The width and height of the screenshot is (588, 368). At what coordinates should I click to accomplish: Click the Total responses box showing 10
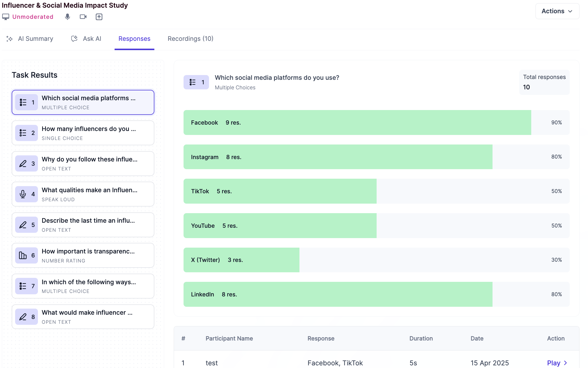[544, 82]
